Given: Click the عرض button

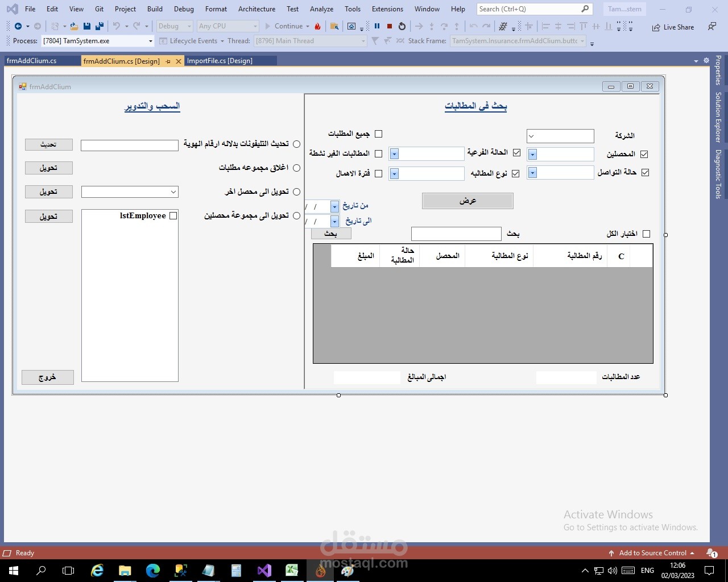Looking at the screenshot, I should (468, 201).
